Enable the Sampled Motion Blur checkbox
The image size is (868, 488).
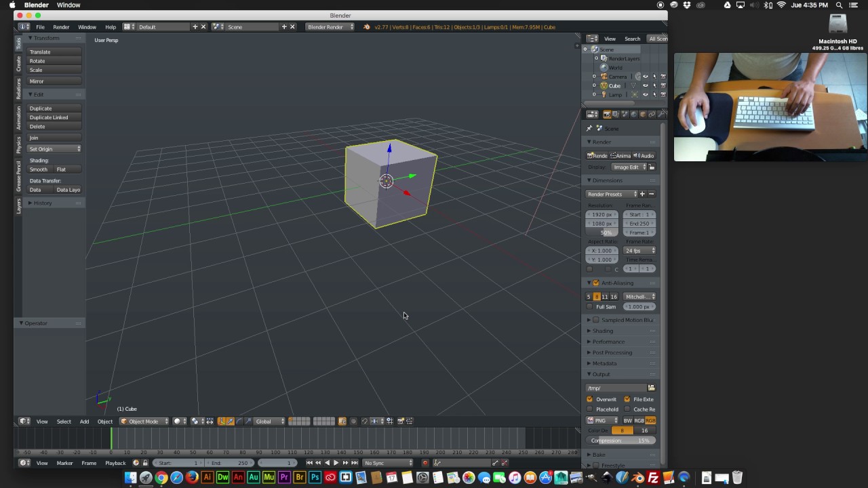pyautogui.click(x=596, y=320)
